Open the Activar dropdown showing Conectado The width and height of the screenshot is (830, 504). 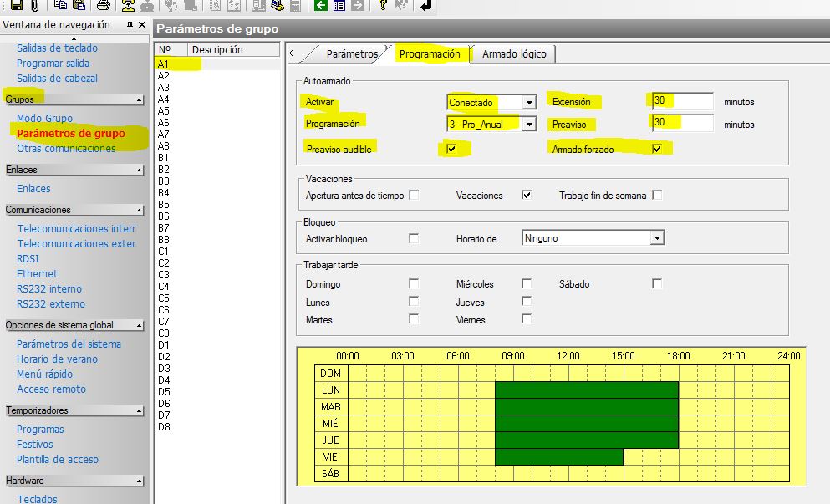point(529,102)
